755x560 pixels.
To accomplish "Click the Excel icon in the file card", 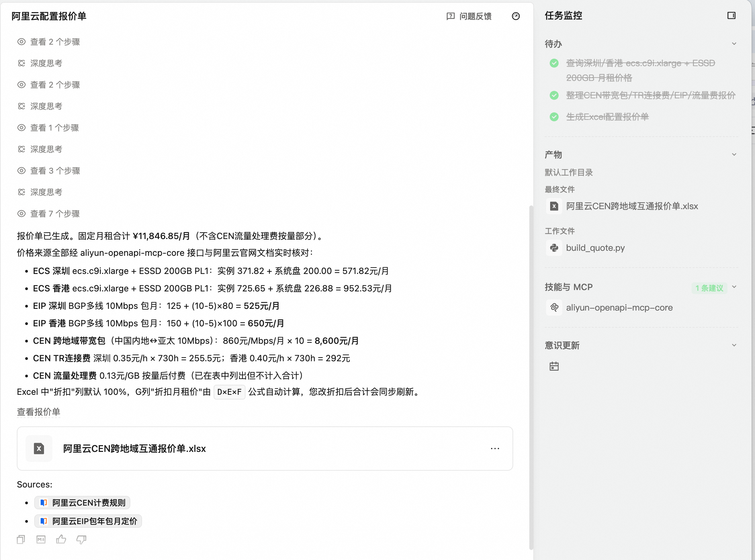I will [x=39, y=449].
